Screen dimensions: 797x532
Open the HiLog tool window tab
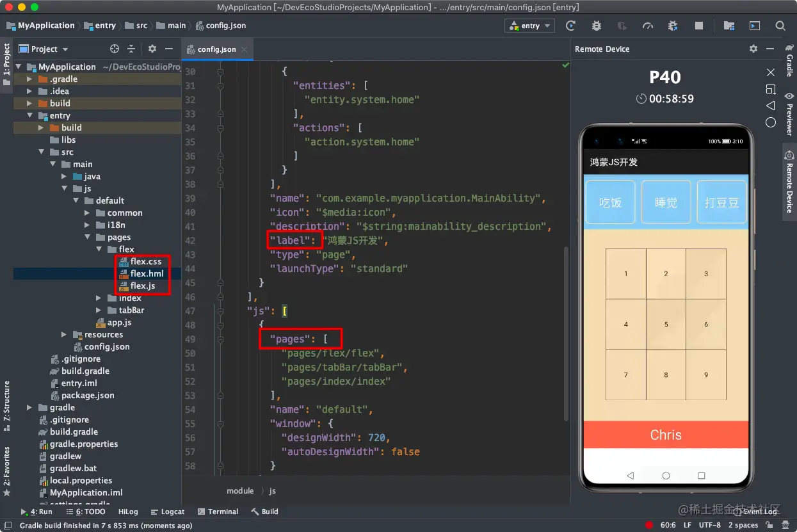coord(128,512)
